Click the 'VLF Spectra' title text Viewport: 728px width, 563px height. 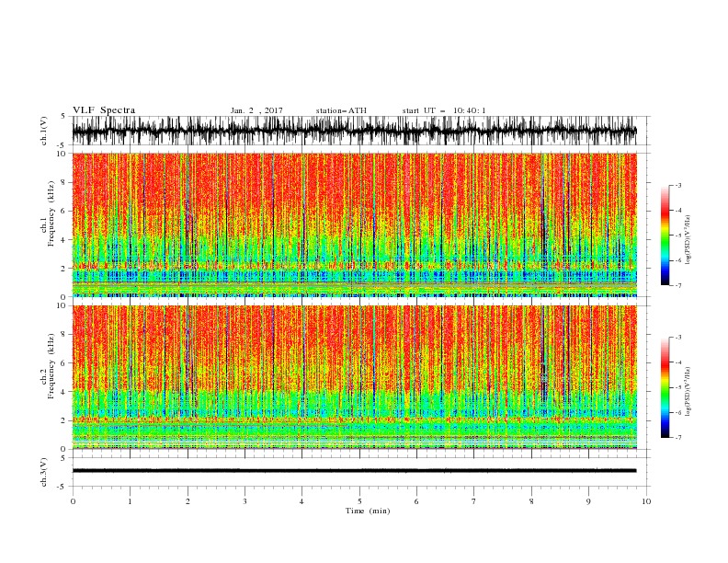104,110
